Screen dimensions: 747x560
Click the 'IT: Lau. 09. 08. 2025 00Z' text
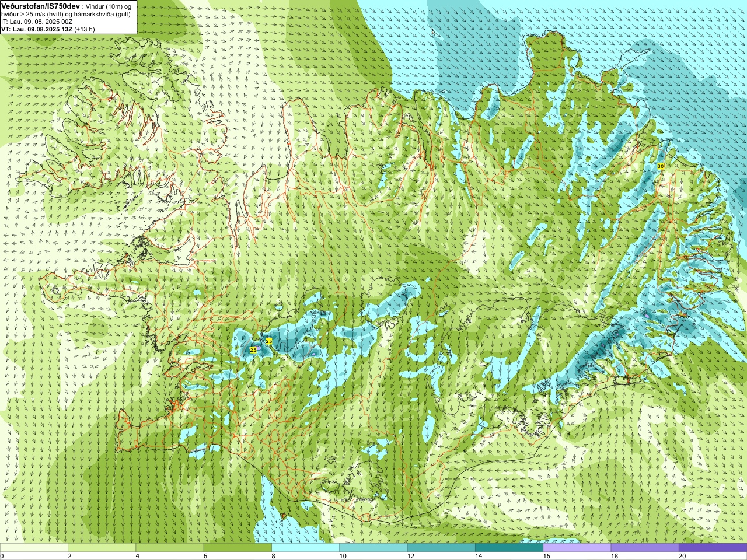click(x=37, y=22)
